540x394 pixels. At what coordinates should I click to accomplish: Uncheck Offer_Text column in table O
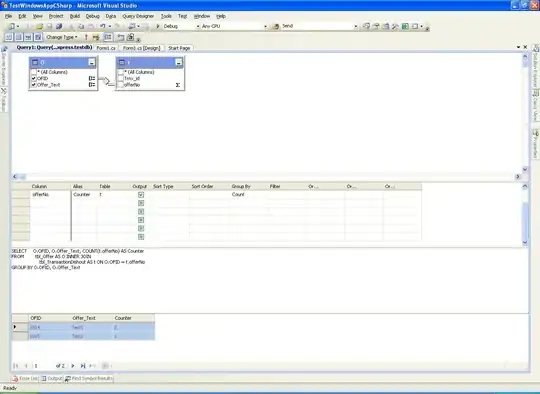coord(34,85)
